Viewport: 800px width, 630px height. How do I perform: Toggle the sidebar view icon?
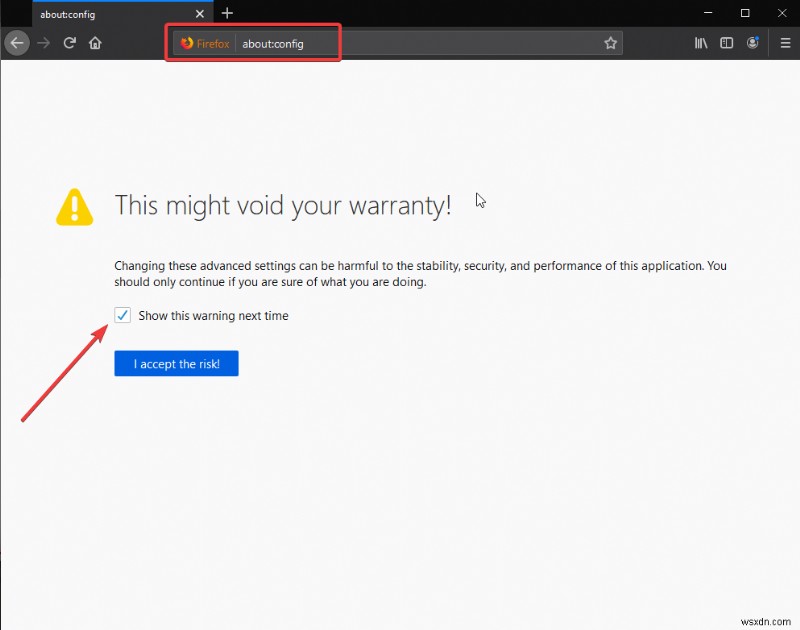(x=726, y=43)
